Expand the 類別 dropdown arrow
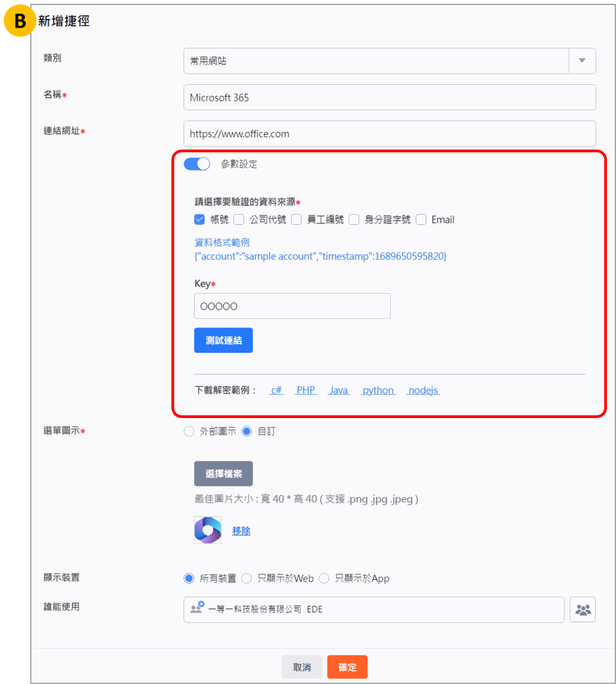This screenshot has width=616, height=684. (x=582, y=61)
